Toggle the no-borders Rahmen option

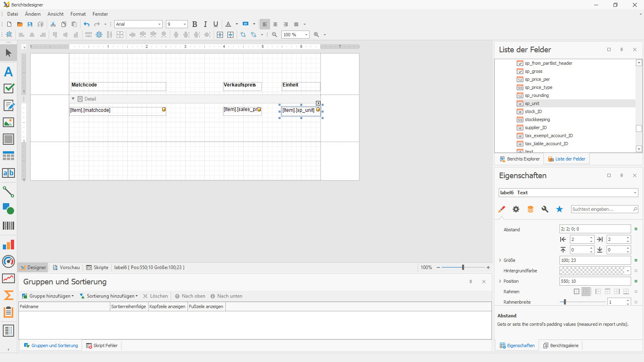click(x=586, y=292)
